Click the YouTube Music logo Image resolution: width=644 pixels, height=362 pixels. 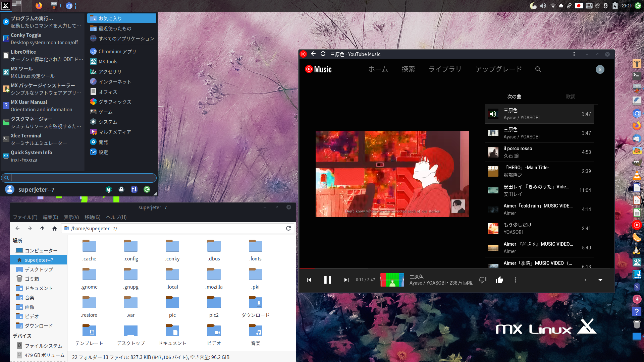click(x=318, y=69)
